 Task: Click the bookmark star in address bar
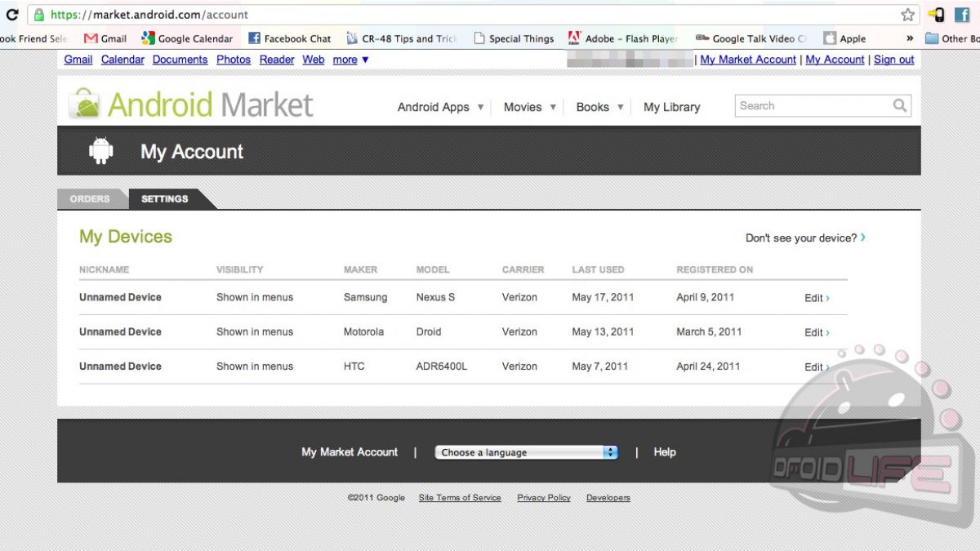coord(907,15)
